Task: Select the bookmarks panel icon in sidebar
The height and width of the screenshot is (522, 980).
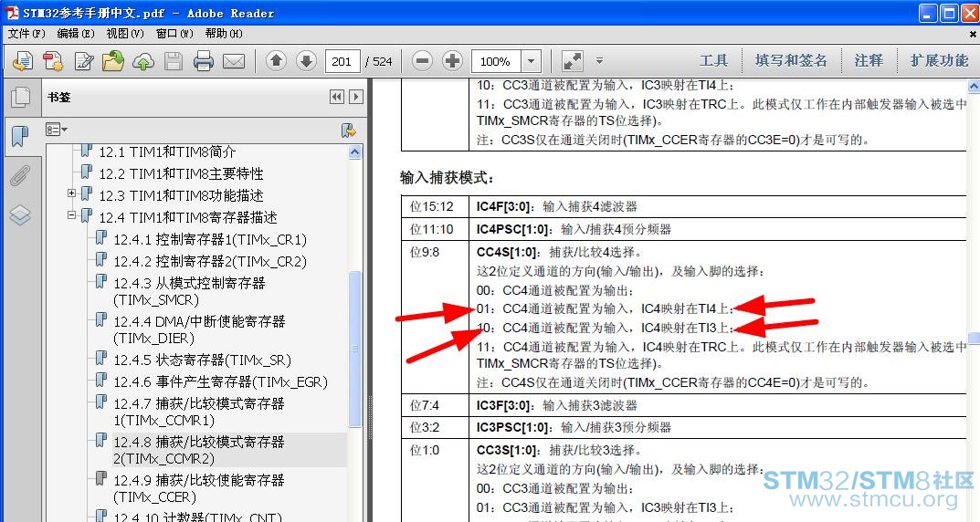Action: 21,135
